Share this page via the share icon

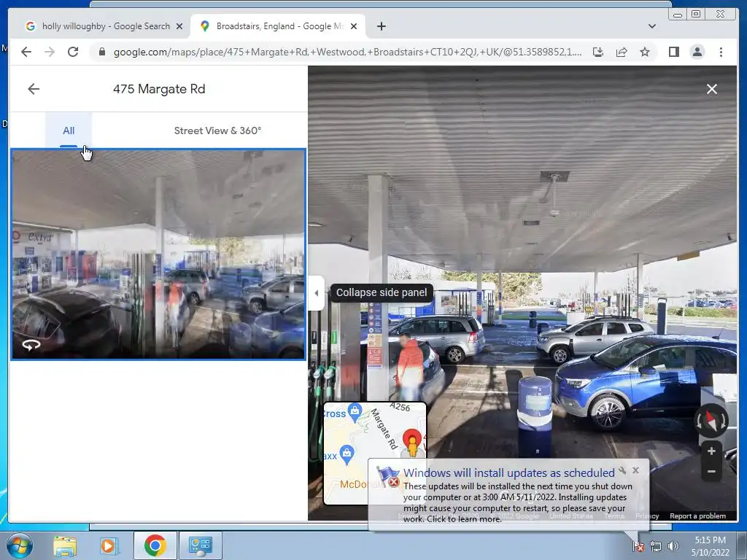[x=622, y=52]
